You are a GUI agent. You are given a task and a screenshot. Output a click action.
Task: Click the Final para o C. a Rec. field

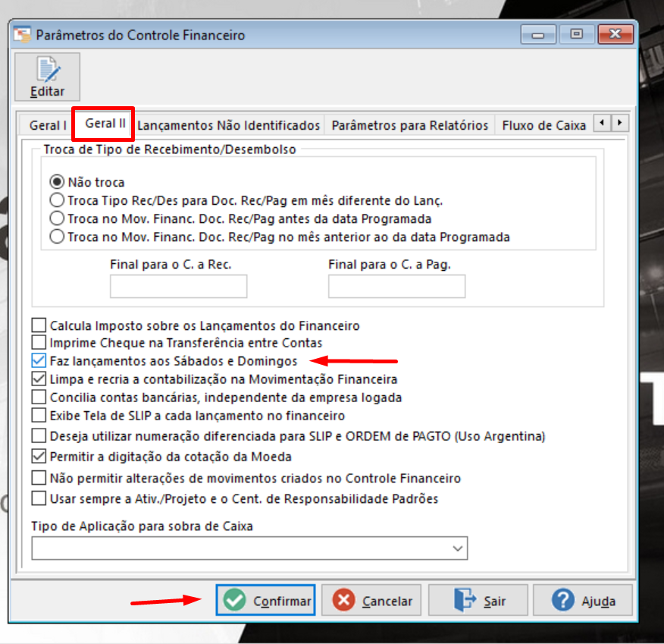[178, 287]
